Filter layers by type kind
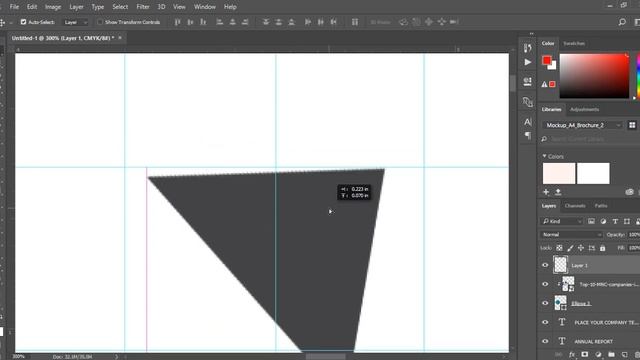This screenshot has height=360, width=640. (615, 221)
